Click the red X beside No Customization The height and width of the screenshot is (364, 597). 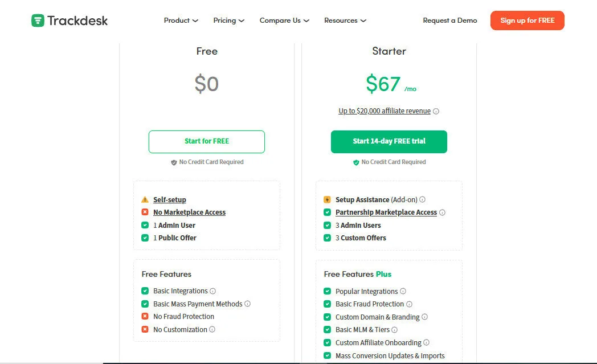pos(145,329)
